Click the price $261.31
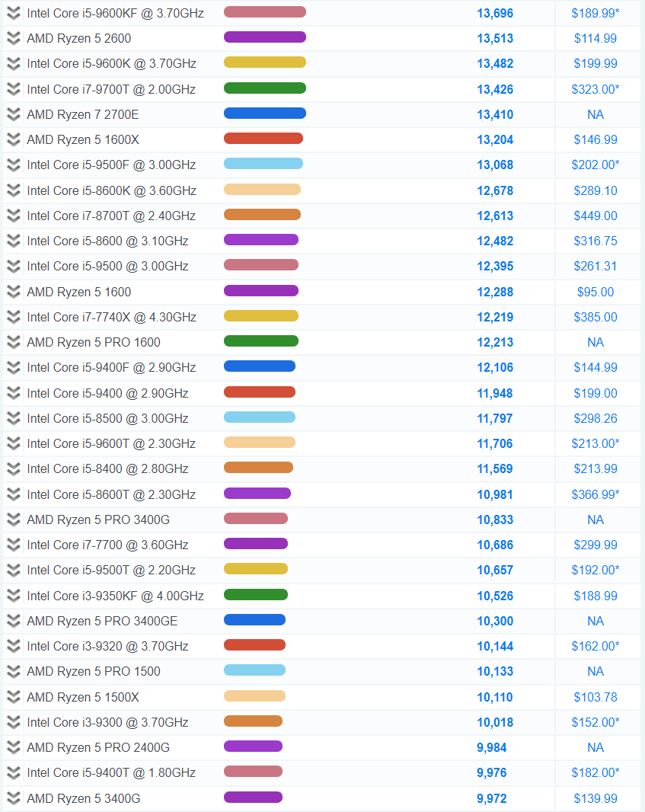Viewport: 645px width, 812px height. click(596, 266)
